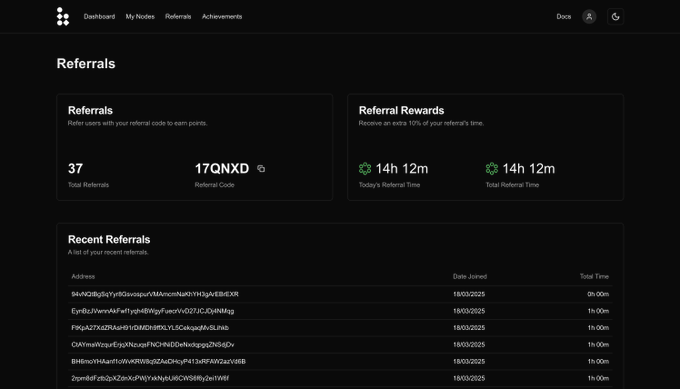Click the Recent Referrals heading
Image resolution: width=680 pixels, height=389 pixels.
click(109, 239)
